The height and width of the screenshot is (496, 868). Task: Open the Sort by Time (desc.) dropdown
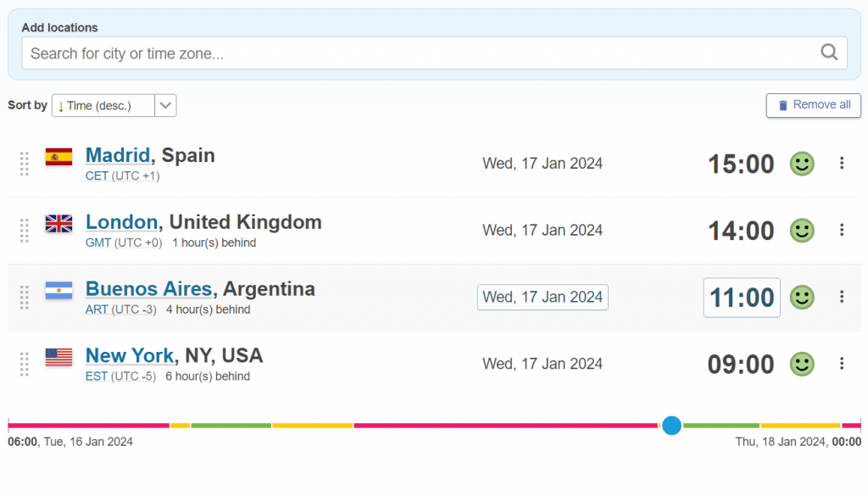114,105
